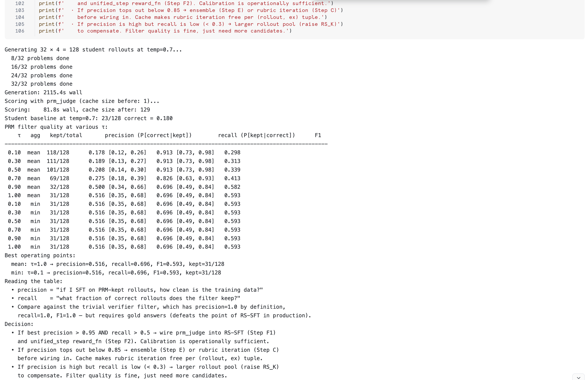Click the F1 value '0.582'
Image resolution: width=588 pixels, height=380 pixels.
tap(232, 187)
